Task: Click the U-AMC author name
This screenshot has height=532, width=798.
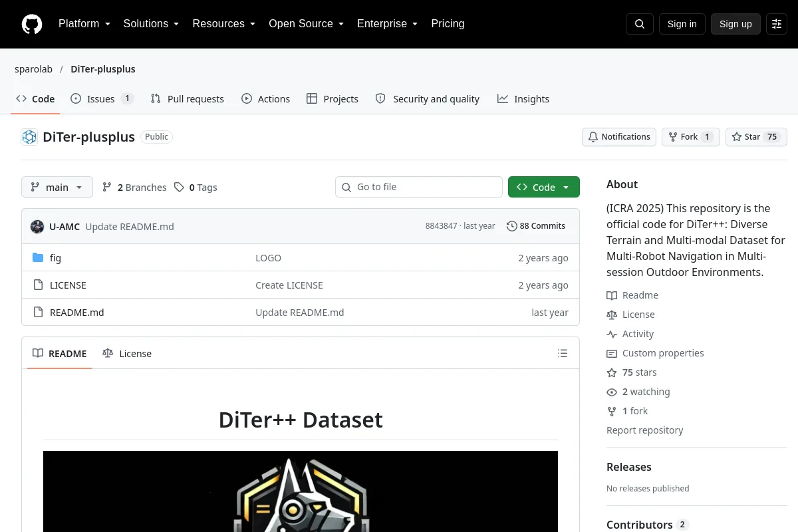Action: coord(65,227)
